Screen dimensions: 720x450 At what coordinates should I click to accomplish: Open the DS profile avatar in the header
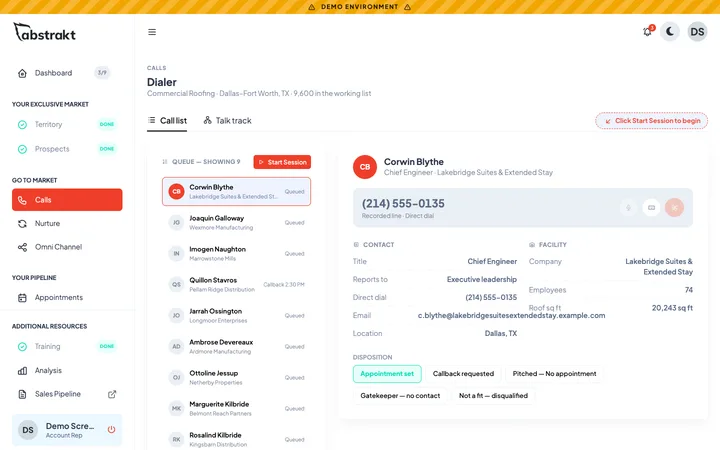(697, 32)
